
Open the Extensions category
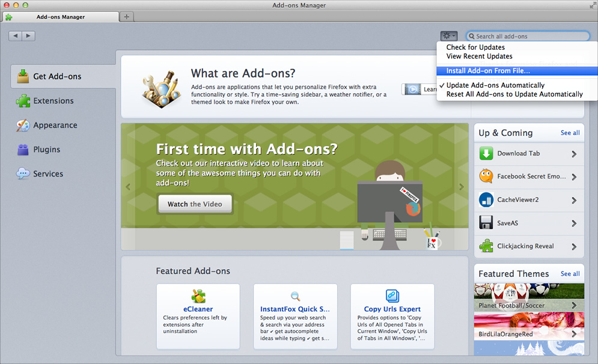63,101
